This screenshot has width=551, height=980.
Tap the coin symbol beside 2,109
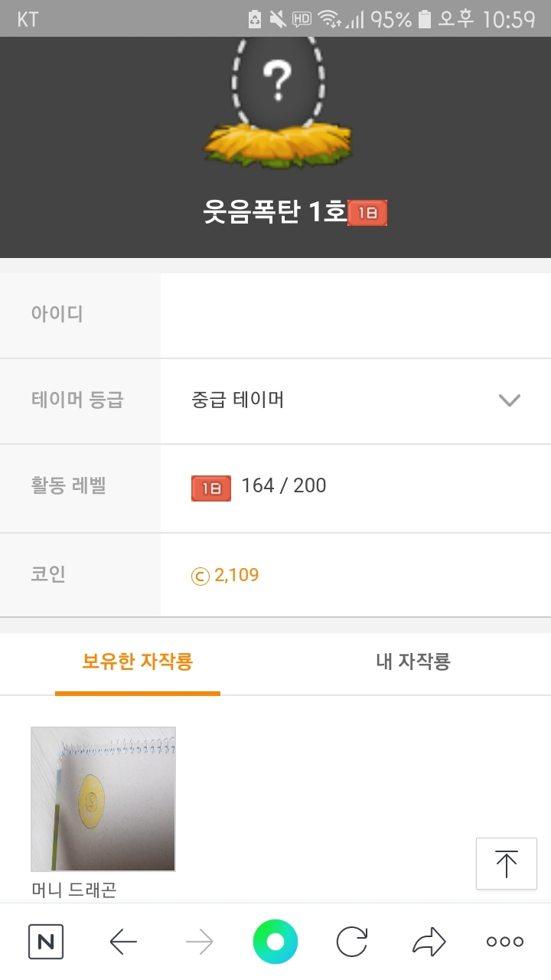[x=200, y=576]
